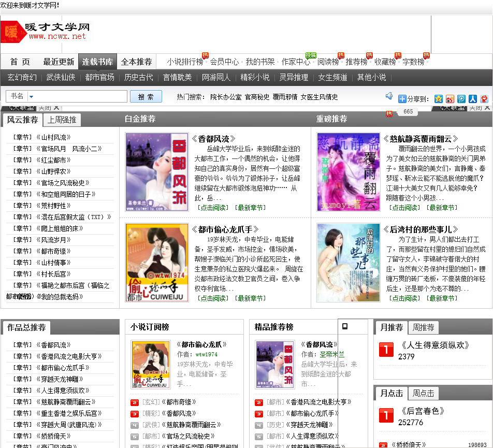Switch to the 月点击 tab
This screenshot has width=493, height=448.
[392, 393]
